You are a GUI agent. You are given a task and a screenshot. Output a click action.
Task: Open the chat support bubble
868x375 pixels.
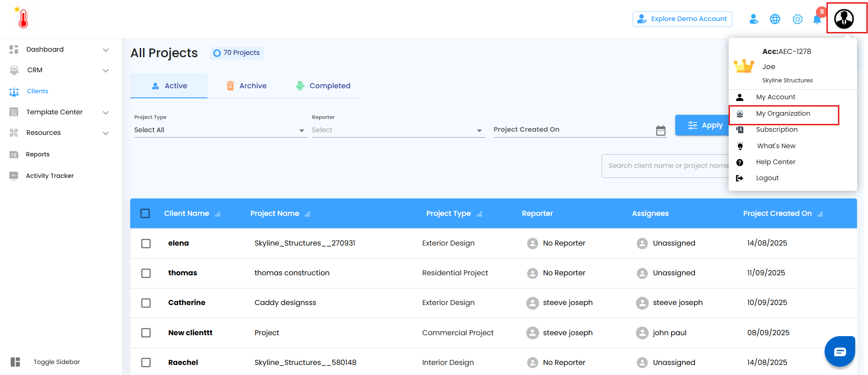click(839, 351)
